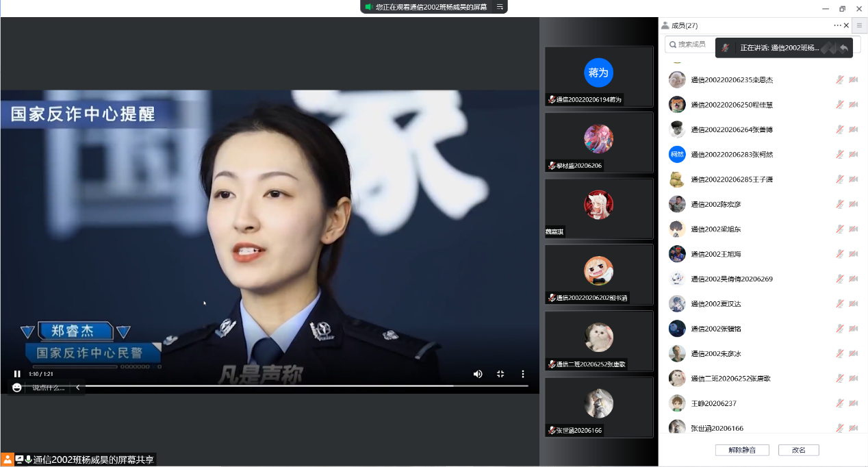The image size is (868, 467).
Task: Open hamburger menu beside members panel
Action: [859, 25]
